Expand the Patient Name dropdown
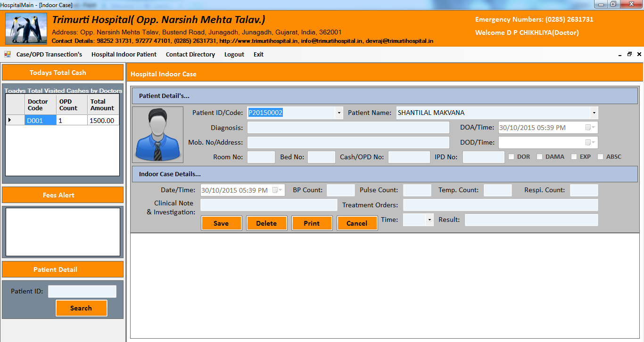The image size is (644, 342). (x=594, y=113)
